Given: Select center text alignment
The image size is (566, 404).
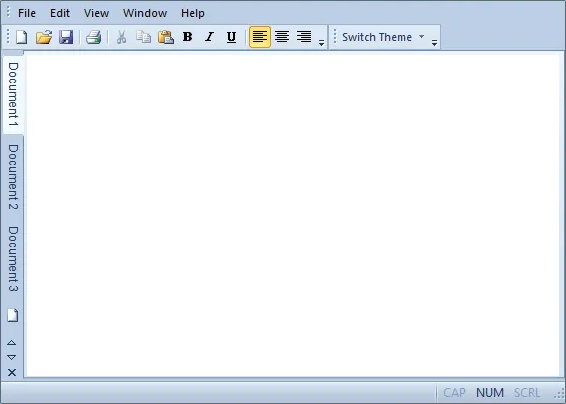Looking at the screenshot, I should click(x=282, y=37).
